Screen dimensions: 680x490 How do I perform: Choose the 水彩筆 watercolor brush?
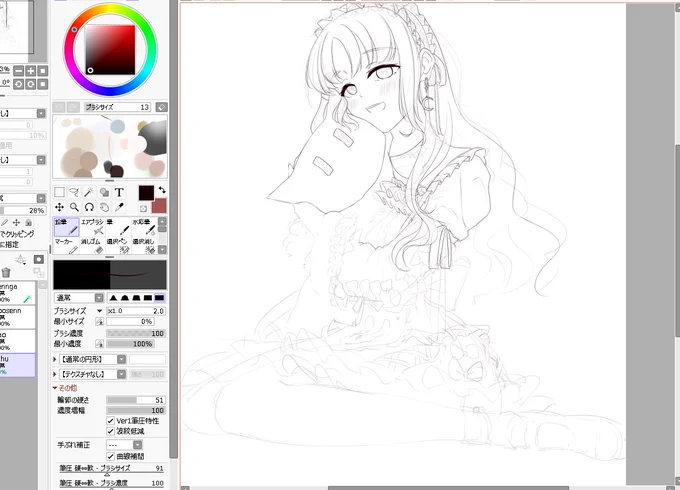tap(144, 227)
